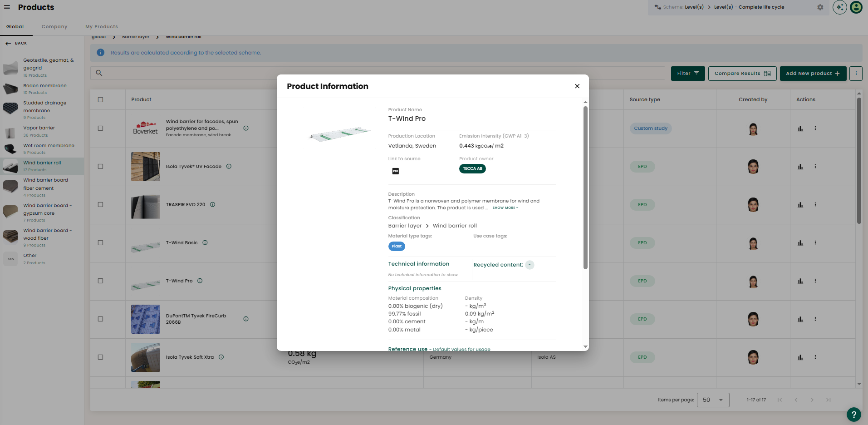Open actions menu for the Custom study row

coord(815,128)
